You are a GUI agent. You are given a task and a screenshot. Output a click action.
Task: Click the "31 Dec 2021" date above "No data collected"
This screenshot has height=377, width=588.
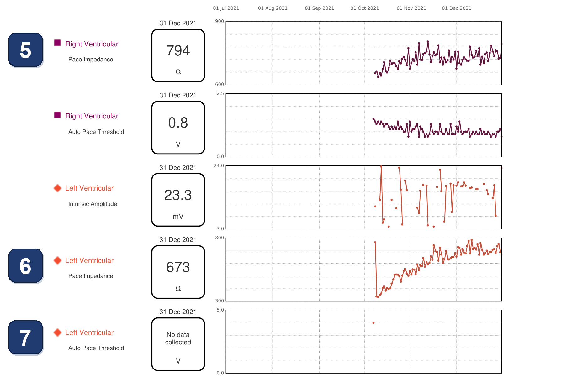178,312
